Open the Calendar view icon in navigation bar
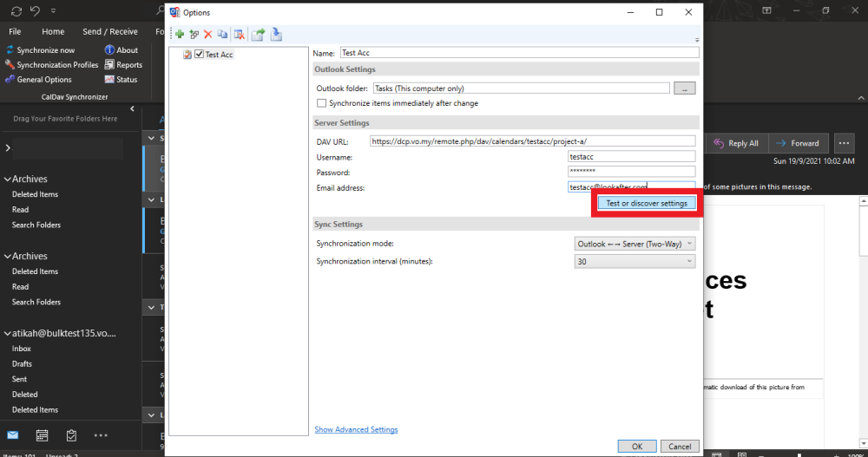 coord(42,434)
